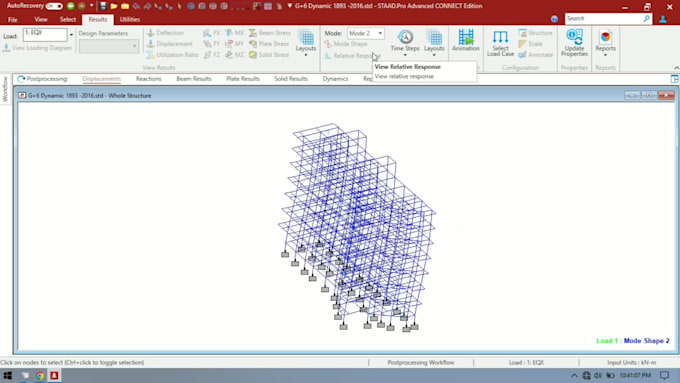Viewport: 680px width, 383px height.
Task: Select the Dynamics page tab
Action: [335, 79]
